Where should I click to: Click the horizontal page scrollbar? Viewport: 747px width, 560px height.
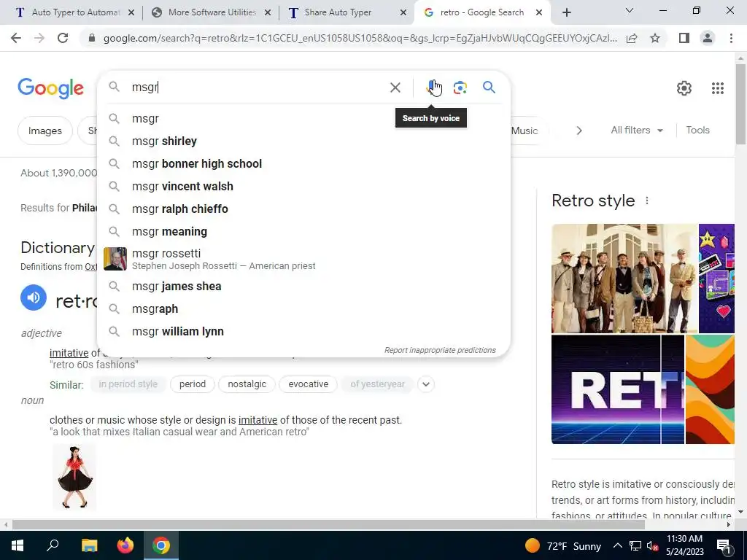pyautogui.click(x=328, y=524)
